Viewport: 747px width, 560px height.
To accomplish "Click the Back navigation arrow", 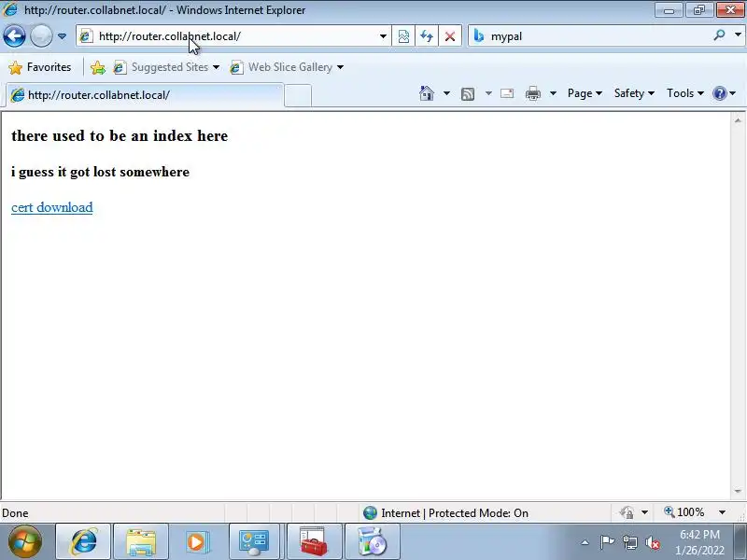I will 14,36.
